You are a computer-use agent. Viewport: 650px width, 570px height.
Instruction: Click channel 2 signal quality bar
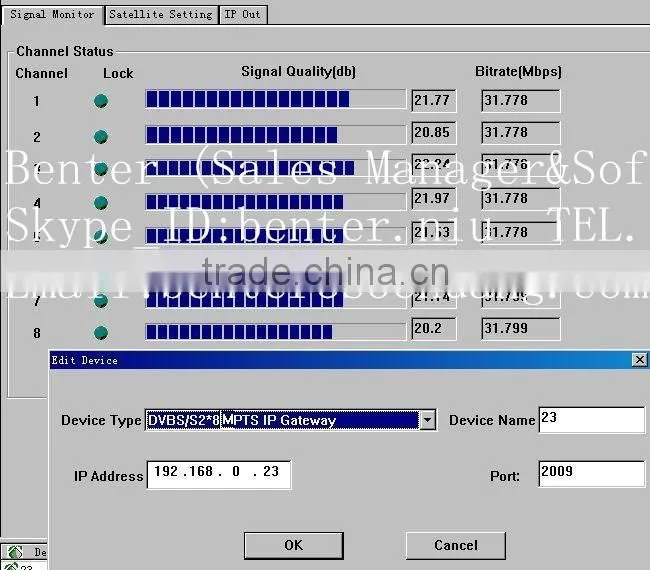coord(276,135)
